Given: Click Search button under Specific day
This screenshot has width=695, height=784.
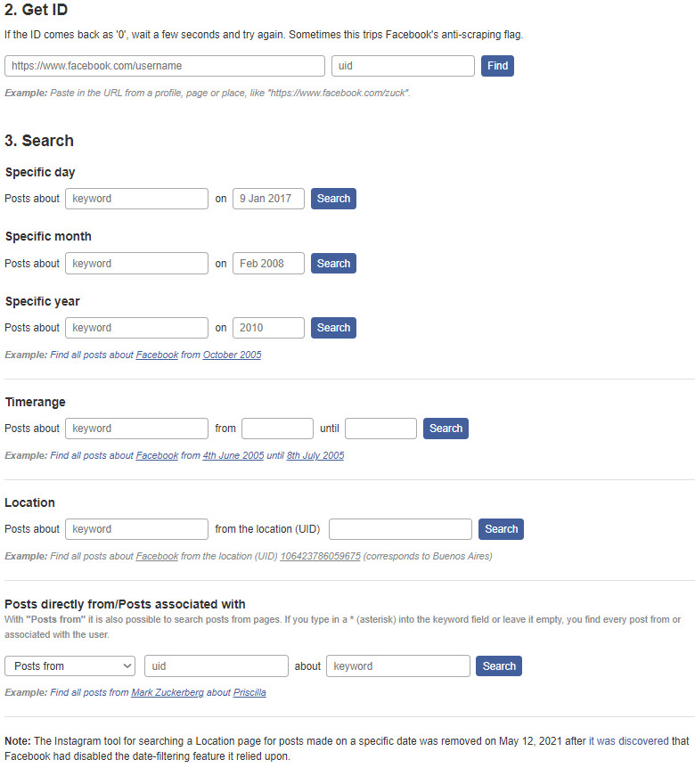Looking at the screenshot, I should coord(333,199).
